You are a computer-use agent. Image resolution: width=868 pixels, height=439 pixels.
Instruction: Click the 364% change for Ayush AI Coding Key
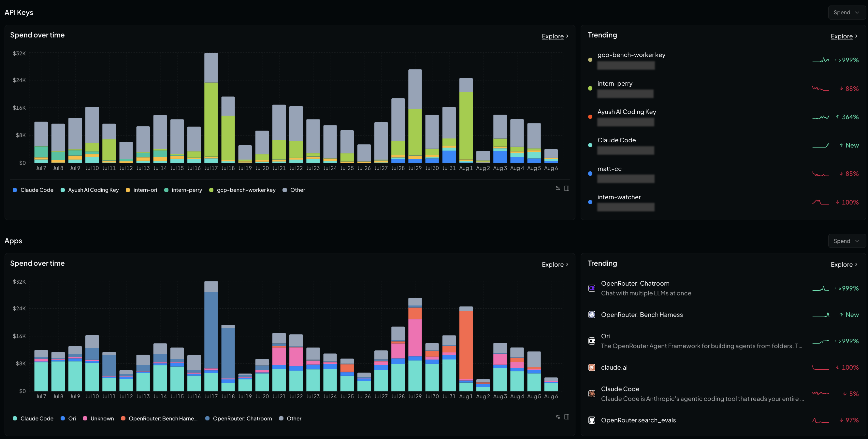coord(847,117)
